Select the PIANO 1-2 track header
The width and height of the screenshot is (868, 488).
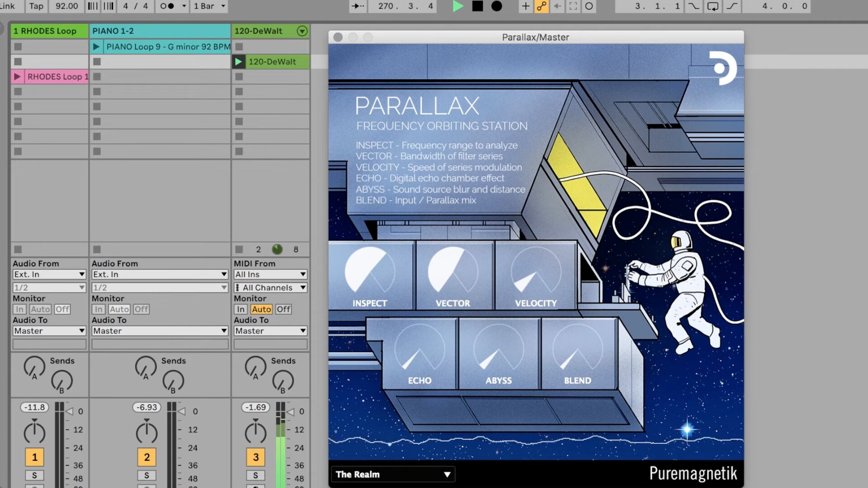point(160,31)
